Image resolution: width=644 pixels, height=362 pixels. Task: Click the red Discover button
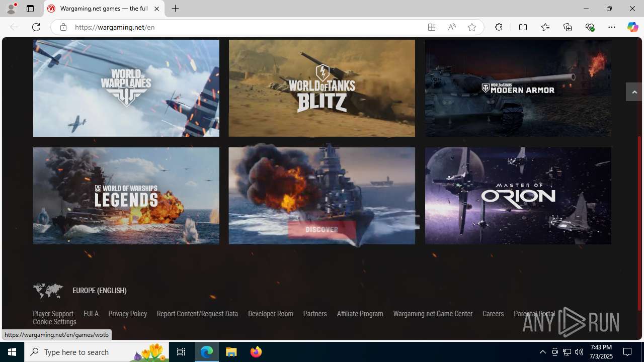[x=322, y=230]
